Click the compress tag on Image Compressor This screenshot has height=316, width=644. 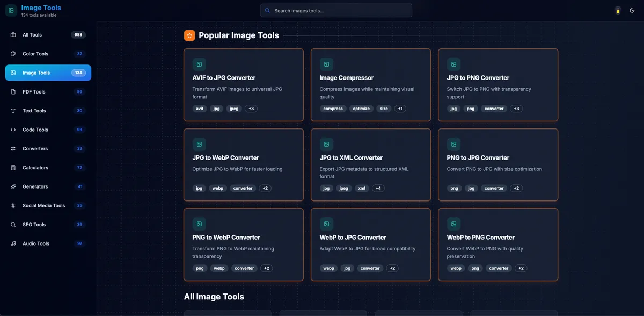pyautogui.click(x=333, y=109)
